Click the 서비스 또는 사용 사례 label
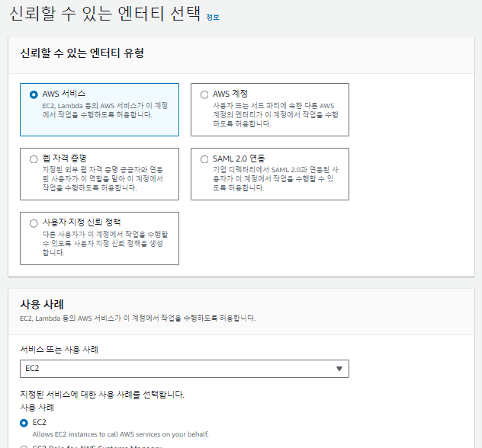Screen dimensions: 482x448 pyautogui.click(x=59, y=350)
